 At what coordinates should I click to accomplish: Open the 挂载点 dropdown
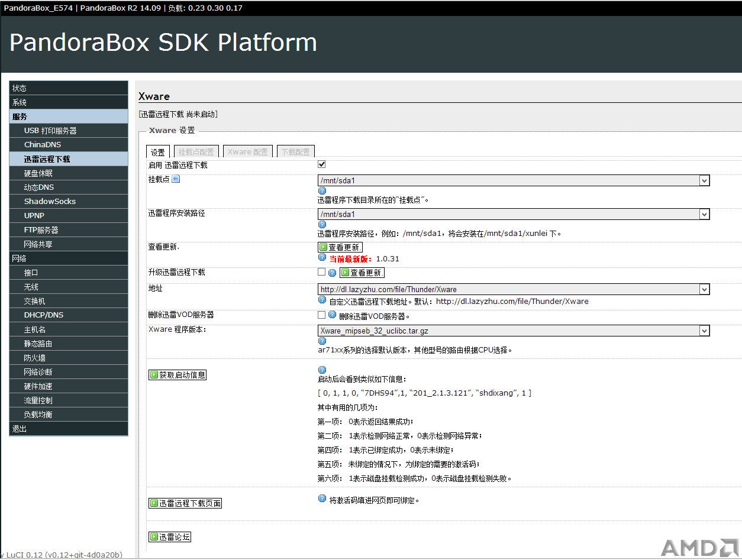(x=514, y=180)
